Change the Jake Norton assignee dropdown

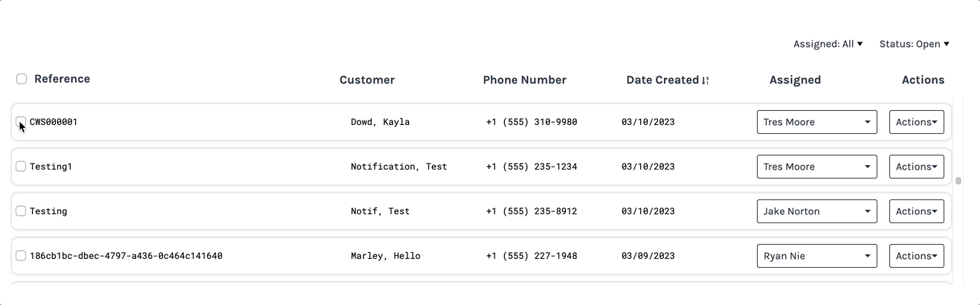(816, 211)
